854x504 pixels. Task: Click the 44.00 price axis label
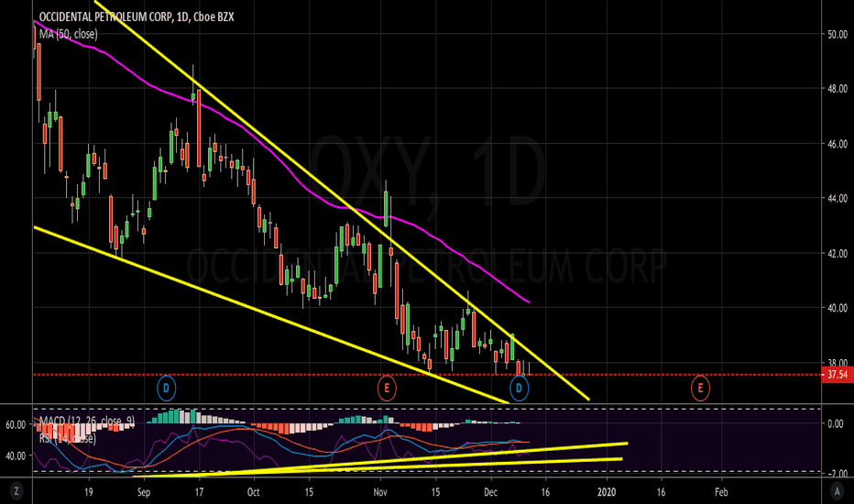tap(838, 198)
